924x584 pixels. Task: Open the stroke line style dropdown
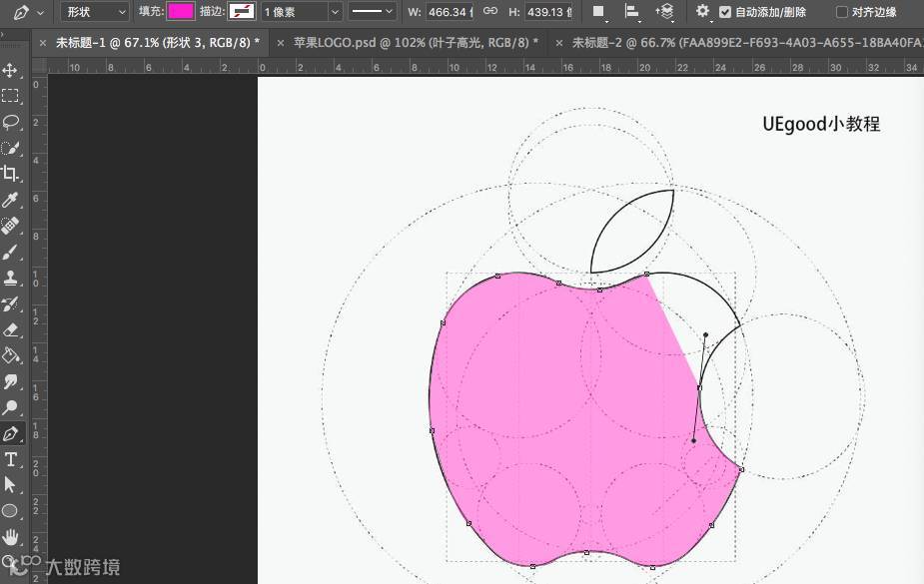(x=372, y=11)
